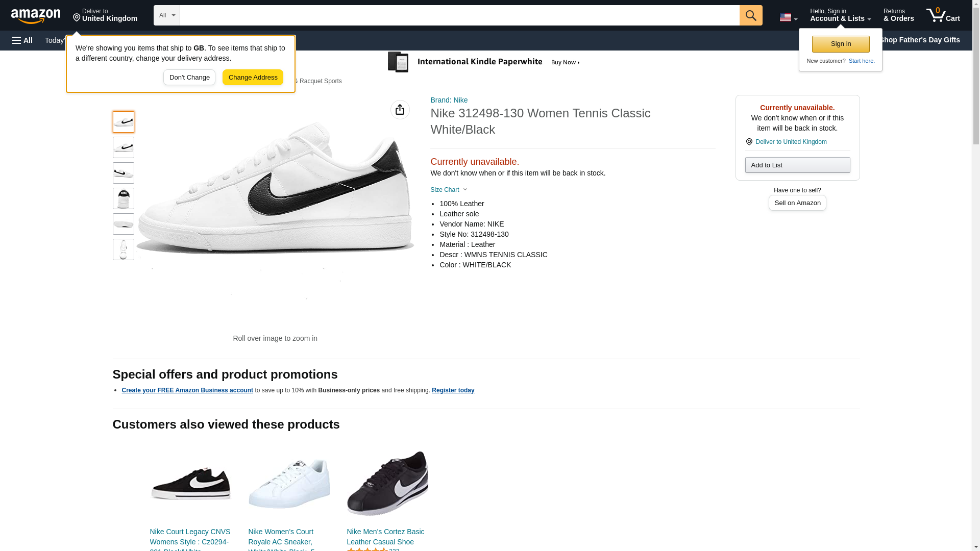The width and height of the screenshot is (980, 551).
Task: Select the fourth shoe thumbnail image
Action: click(124, 198)
